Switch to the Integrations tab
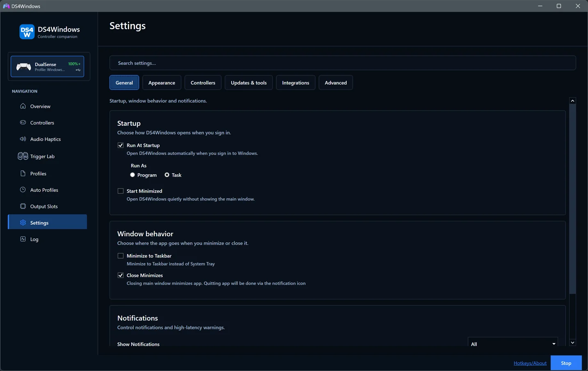The width and height of the screenshot is (588, 371). pos(296,83)
